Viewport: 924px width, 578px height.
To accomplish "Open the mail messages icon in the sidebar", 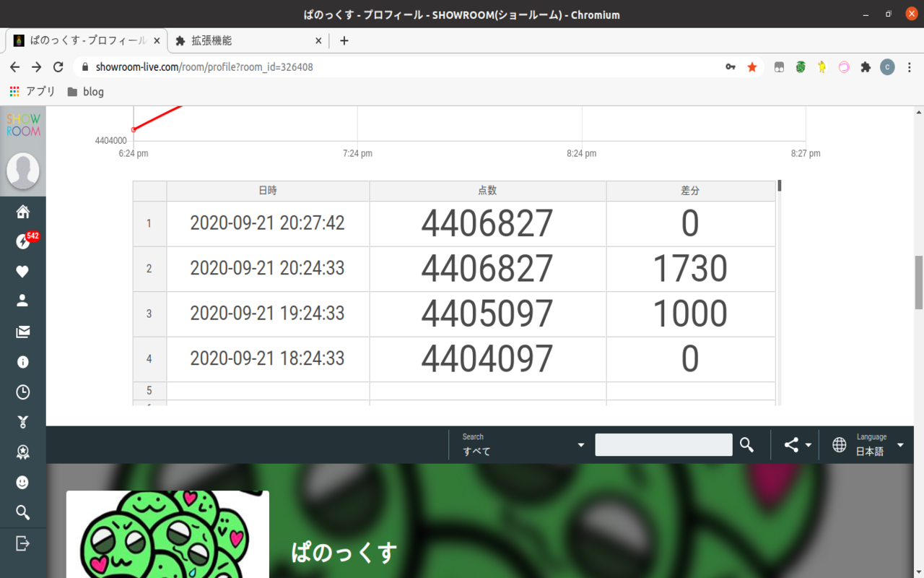I will [x=23, y=332].
